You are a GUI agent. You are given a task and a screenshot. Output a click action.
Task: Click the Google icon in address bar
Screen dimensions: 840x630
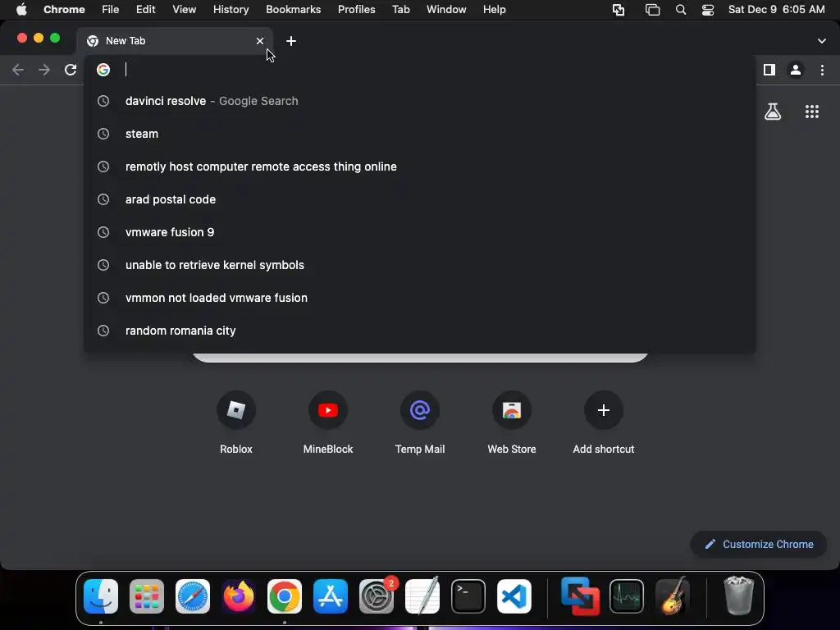tap(103, 70)
